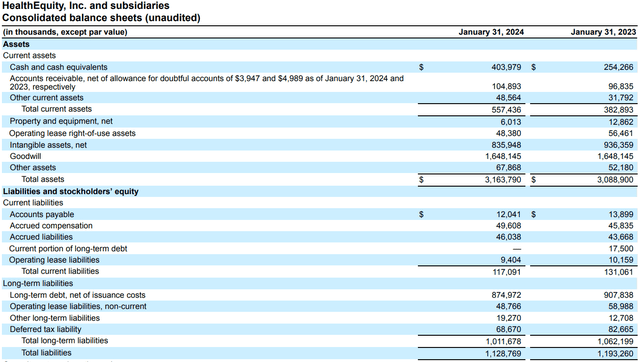The height and width of the screenshot is (362, 640).
Task: Click total current assets 382,893
Action: click(618, 110)
